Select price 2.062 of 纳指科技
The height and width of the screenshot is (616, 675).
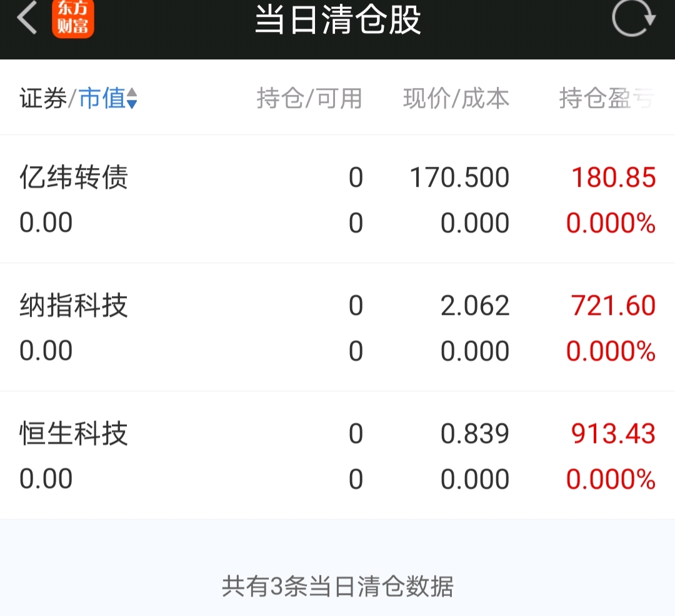[x=475, y=306]
